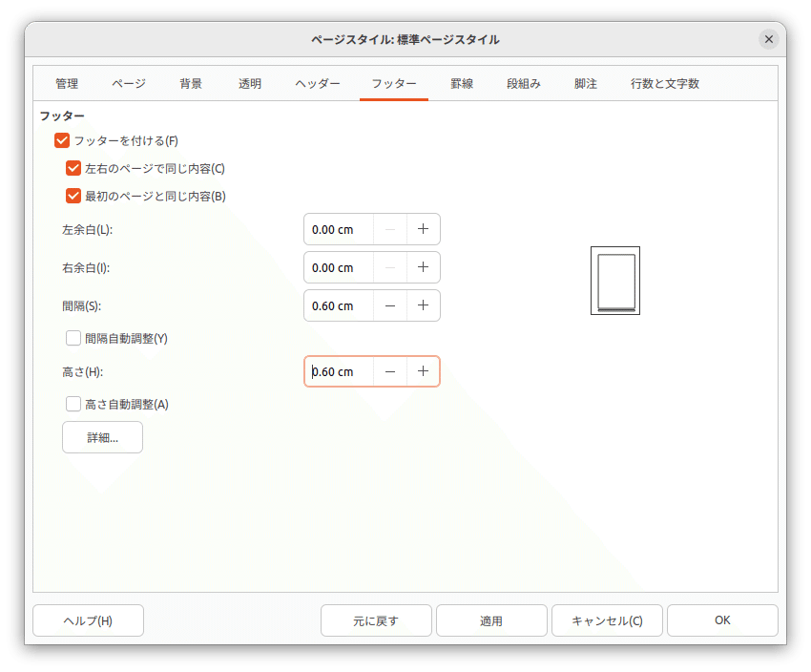Decrease 右余白 value with minus button
The image size is (811, 672).
click(x=390, y=267)
